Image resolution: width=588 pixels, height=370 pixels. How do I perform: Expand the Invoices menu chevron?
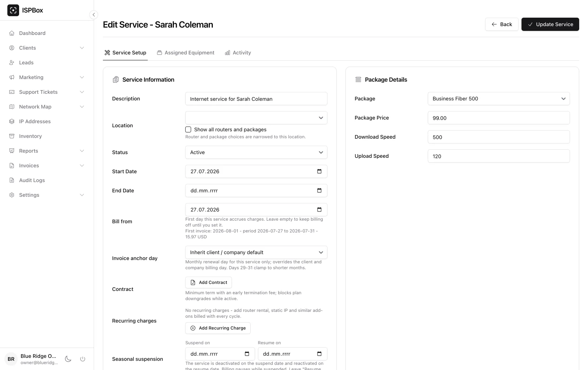click(82, 166)
